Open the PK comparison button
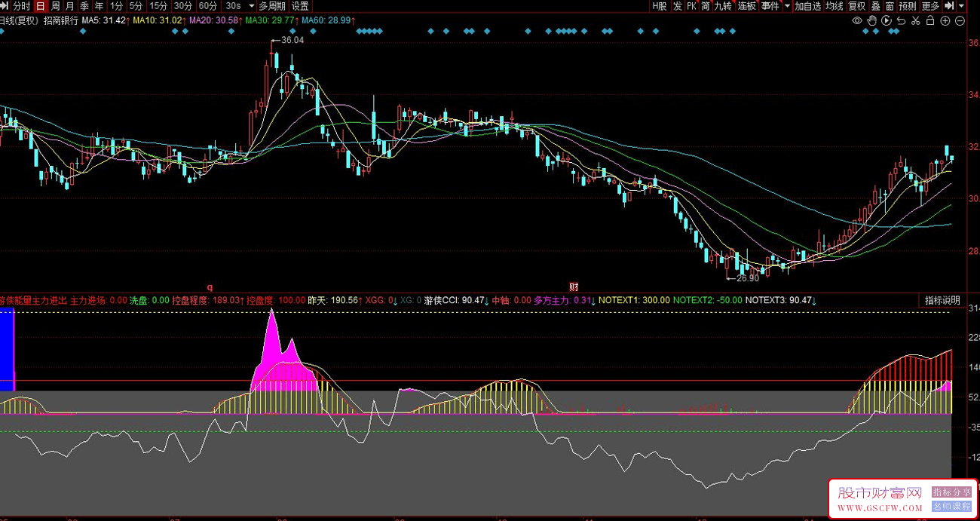This screenshot has width=980, height=521. tap(692, 5)
